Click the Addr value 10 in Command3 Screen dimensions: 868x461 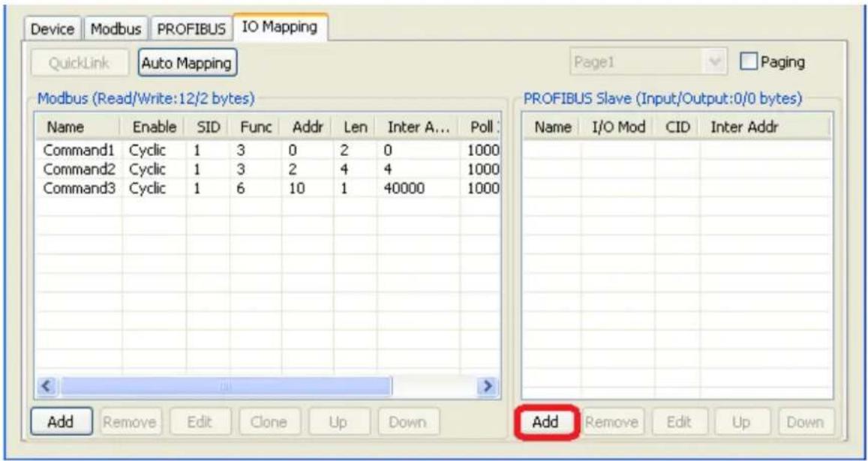(x=297, y=188)
